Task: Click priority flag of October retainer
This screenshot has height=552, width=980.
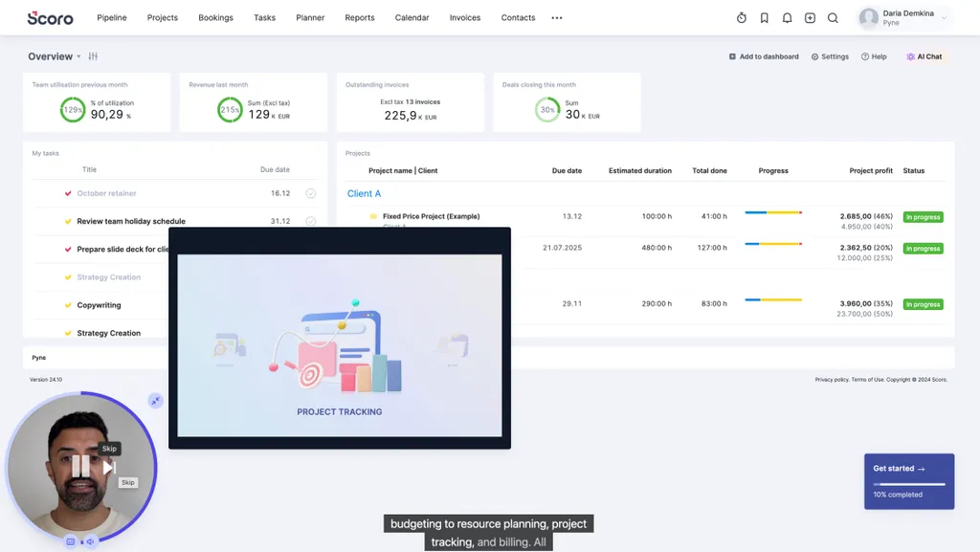Action: 68,193
